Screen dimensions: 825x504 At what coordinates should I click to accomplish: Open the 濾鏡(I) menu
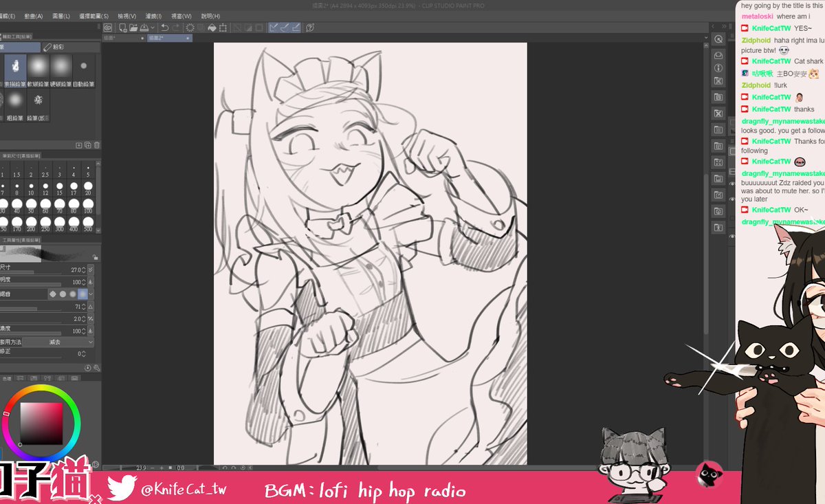153,16
